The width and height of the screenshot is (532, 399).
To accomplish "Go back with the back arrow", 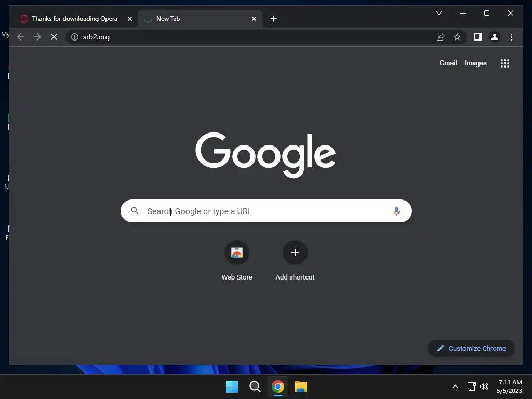I will pyautogui.click(x=21, y=37).
